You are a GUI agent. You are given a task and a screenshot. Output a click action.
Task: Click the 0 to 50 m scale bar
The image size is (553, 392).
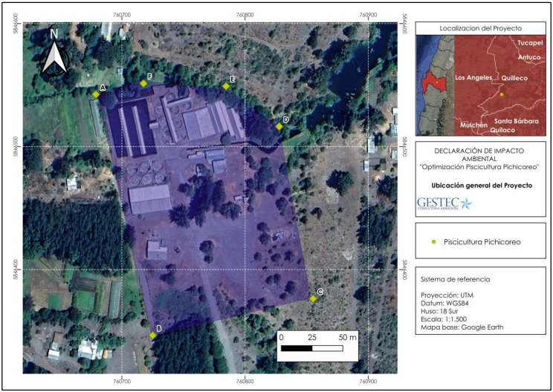(312, 347)
